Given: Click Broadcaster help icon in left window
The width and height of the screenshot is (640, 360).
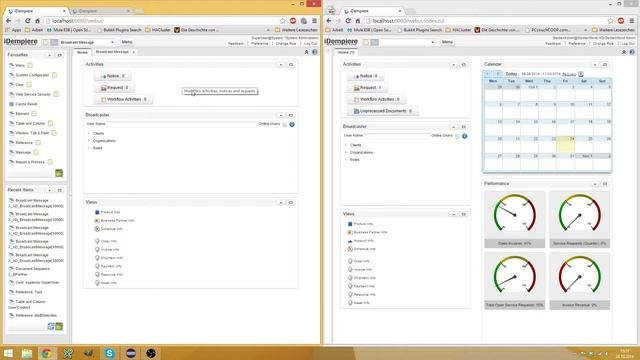Looking at the screenshot, I should tap(292, 124).
